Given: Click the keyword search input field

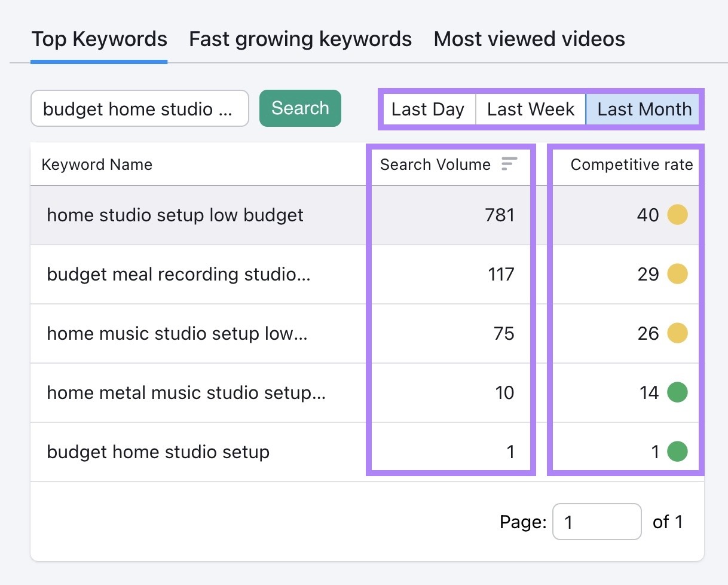Looking at the screenshot, I should pos(139,109).
